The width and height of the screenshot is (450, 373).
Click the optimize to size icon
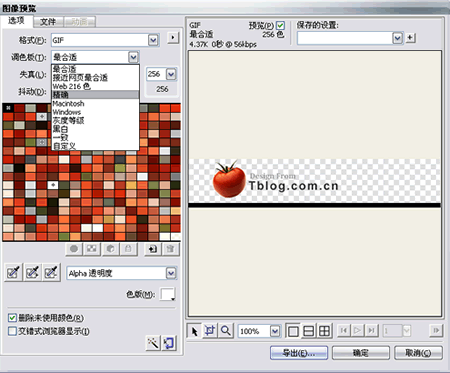[x=169, y=343]
